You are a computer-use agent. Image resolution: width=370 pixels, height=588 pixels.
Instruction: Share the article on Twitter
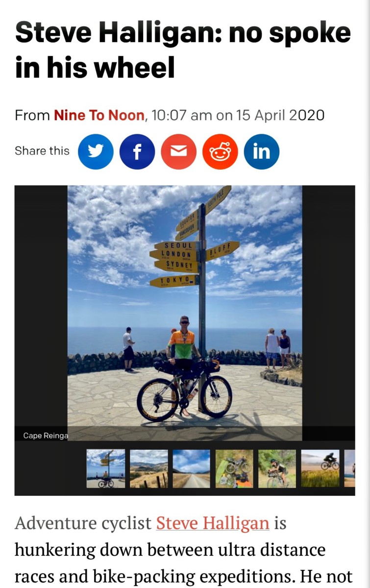coord(96,152)
